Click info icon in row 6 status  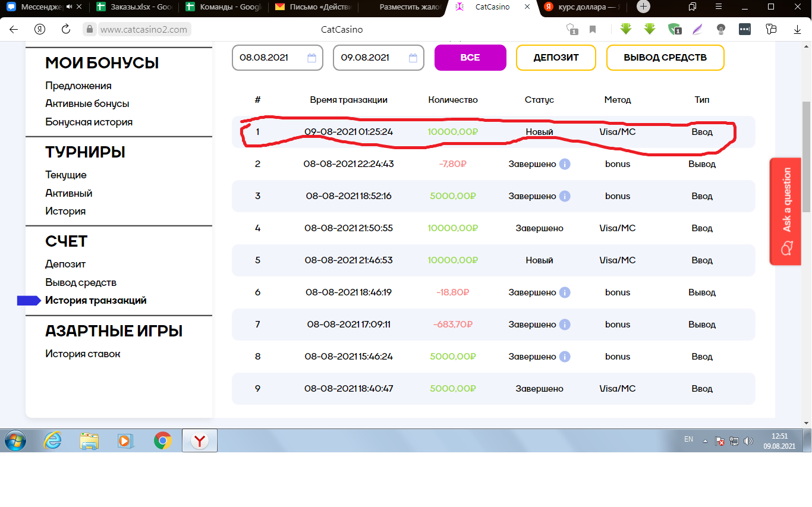coord(565,292)
